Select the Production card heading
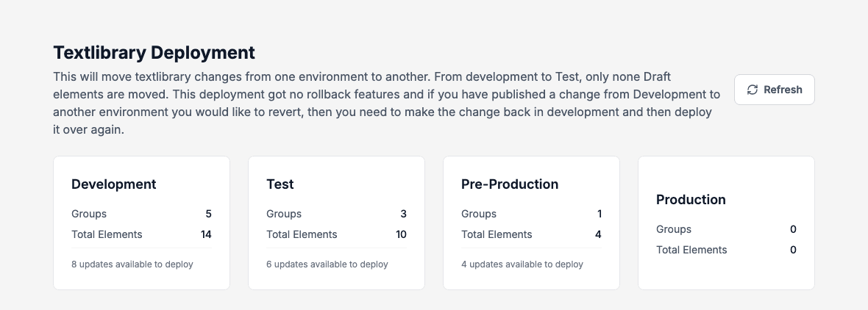The height and width of the screenshot is (310, 868). [691, 200]
